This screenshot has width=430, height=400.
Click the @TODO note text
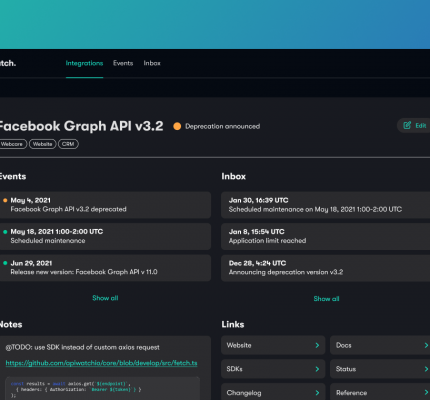(x=82, y=347)
